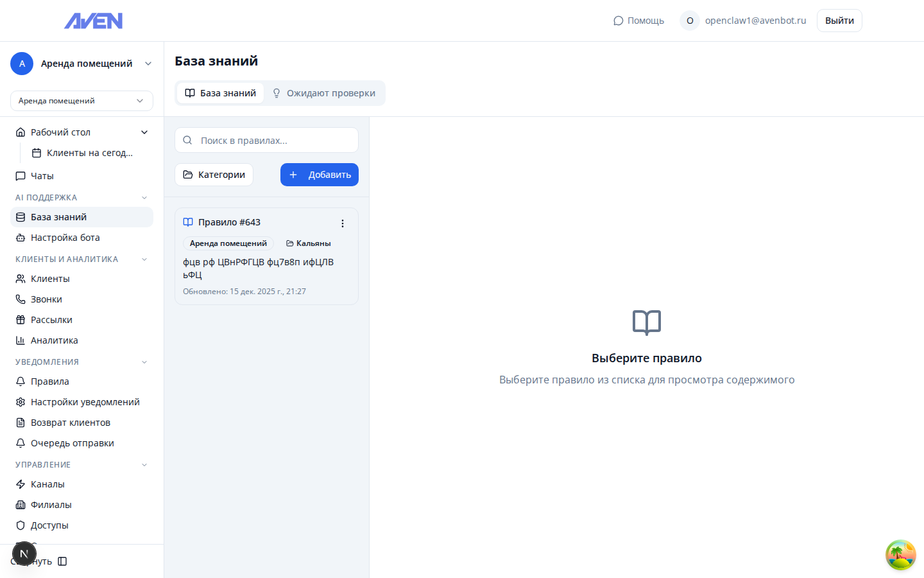
Task: Open Аналитика from the sidebar
Action: [x=55, y=340]
